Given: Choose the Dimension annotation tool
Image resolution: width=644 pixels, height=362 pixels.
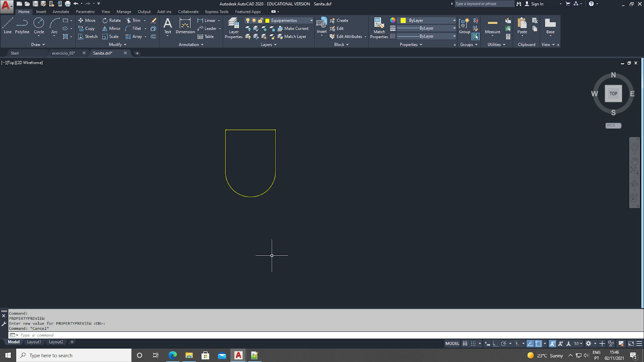Looking at the screenshot, I should [x=185, y=26].
